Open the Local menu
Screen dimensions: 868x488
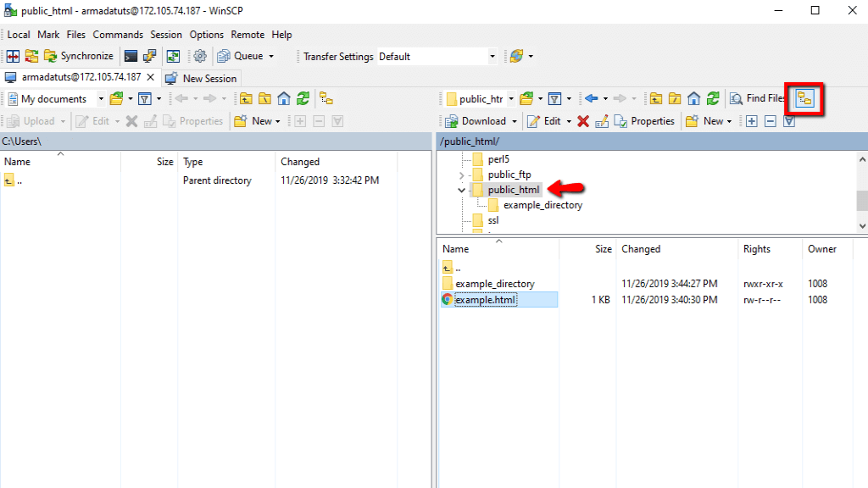click(19, 34)
